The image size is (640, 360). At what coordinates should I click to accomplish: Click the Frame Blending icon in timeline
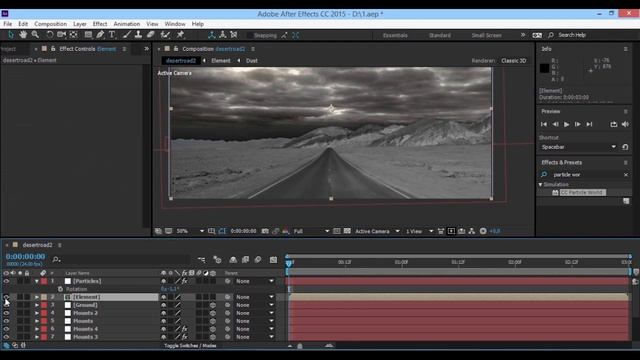coord(245,260)
